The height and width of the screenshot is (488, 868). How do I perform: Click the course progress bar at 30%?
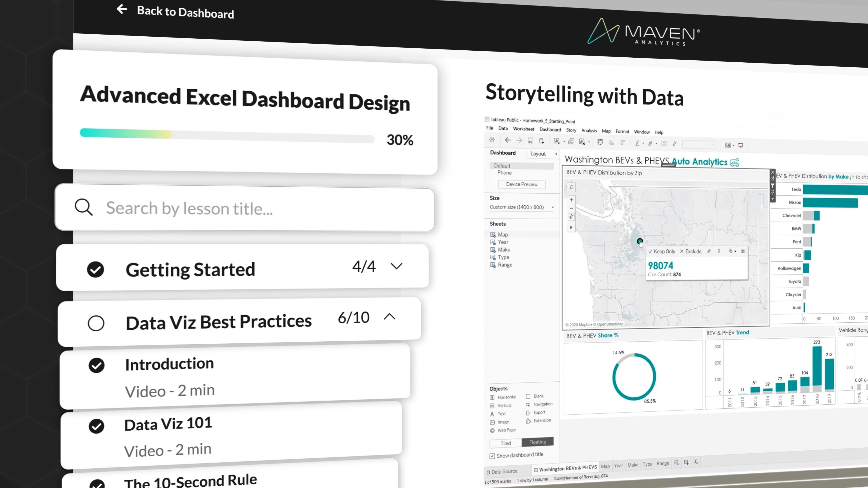coord(227,135)
